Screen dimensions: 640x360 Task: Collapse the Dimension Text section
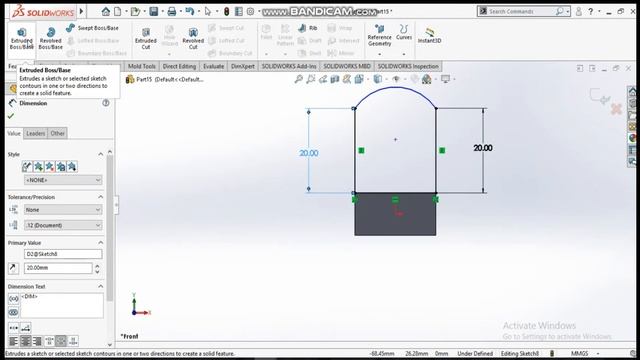click(100, 287)
